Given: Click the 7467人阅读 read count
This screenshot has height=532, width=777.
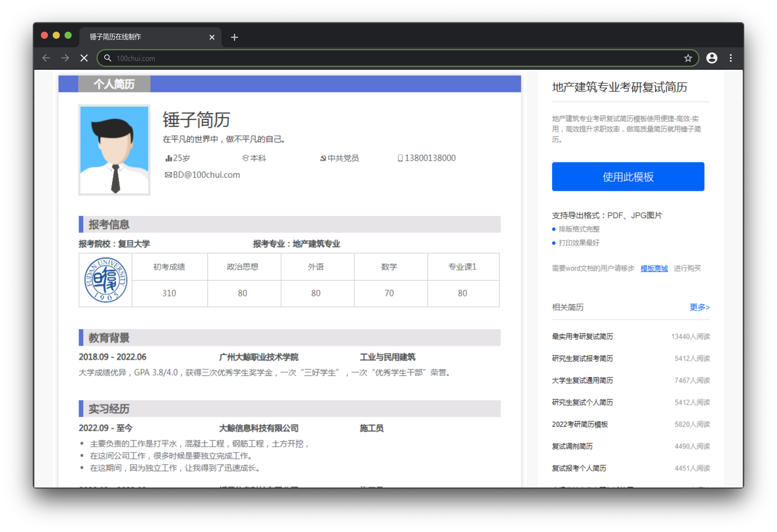Looking at the screenshot, I should tap(692, 380).
